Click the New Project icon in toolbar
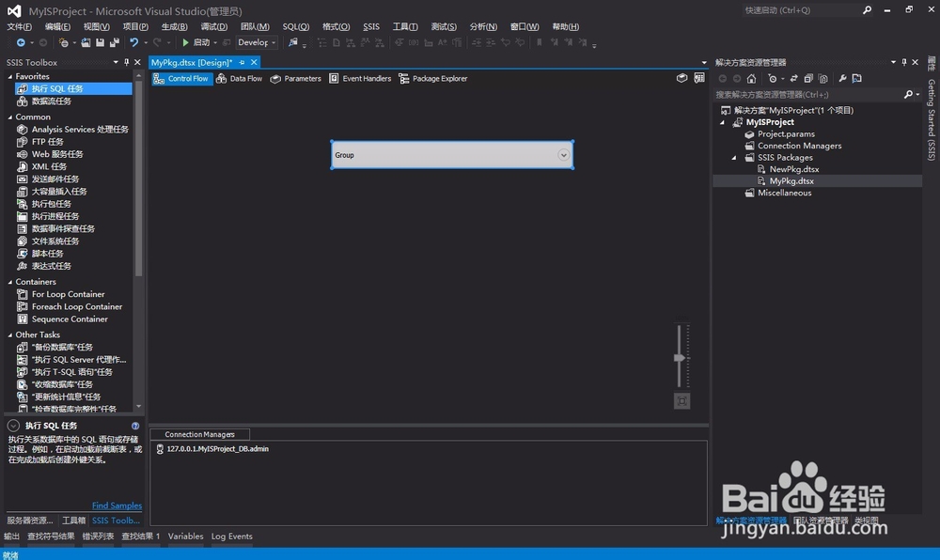This screenshot has width=940, height=560. tap(64, 42)
